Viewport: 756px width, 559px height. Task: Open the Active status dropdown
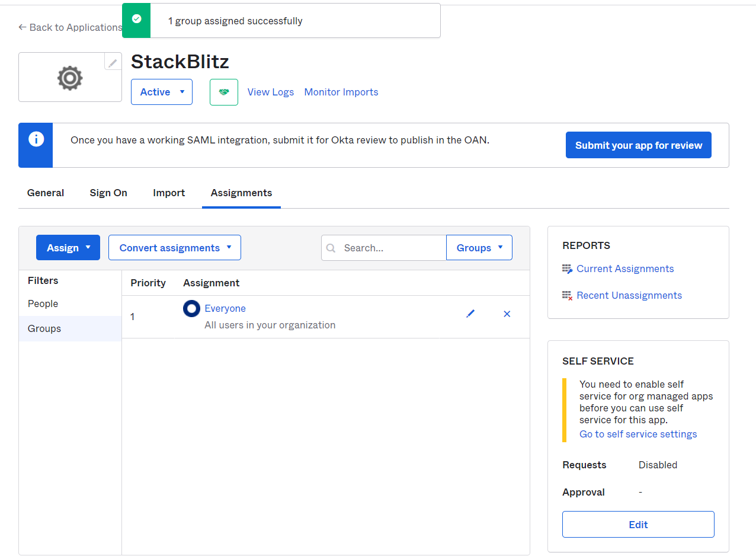point(161,92)
